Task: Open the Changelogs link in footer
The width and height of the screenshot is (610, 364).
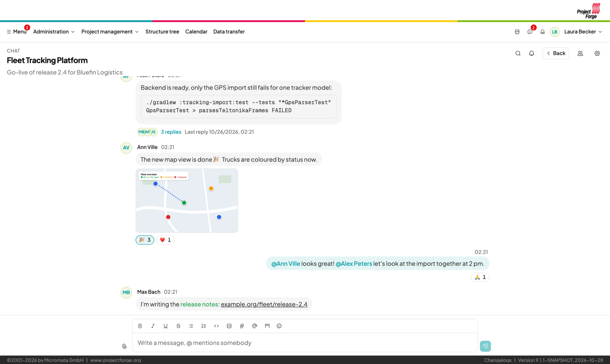Action: tap(498, 360)
